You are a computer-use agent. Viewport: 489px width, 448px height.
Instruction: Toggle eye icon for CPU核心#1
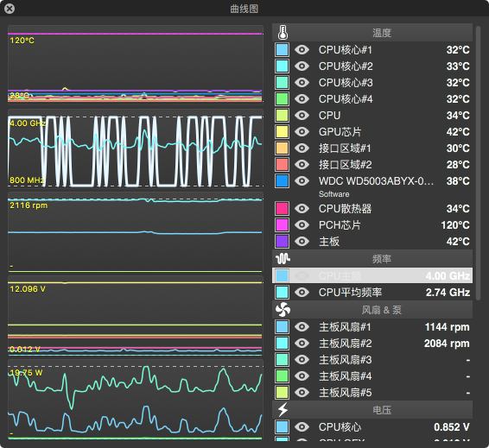click(302, 49)
